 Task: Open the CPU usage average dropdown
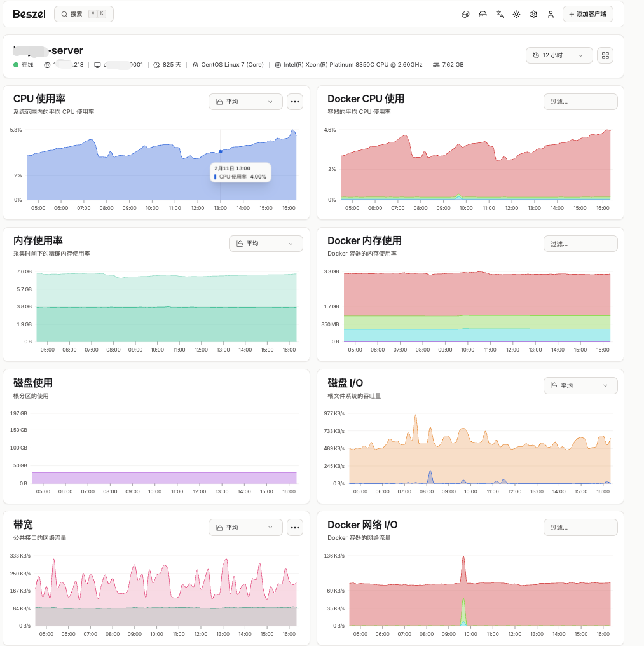tap(245, 102)
